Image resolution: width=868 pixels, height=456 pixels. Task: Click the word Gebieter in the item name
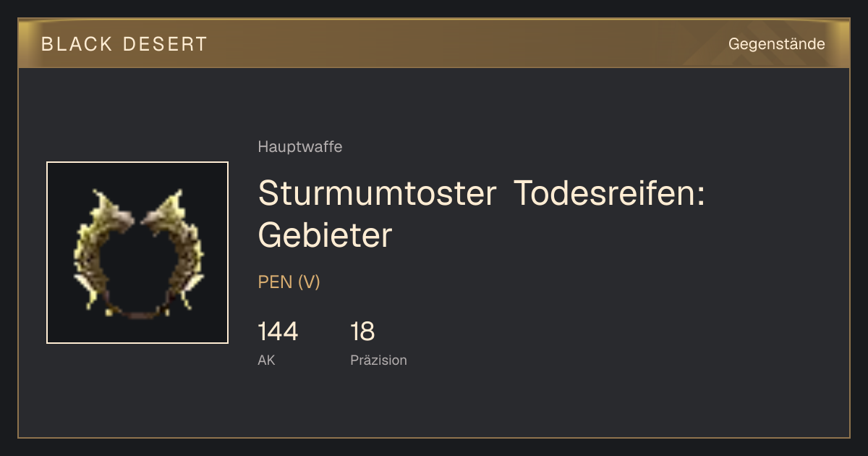[325, 235]
